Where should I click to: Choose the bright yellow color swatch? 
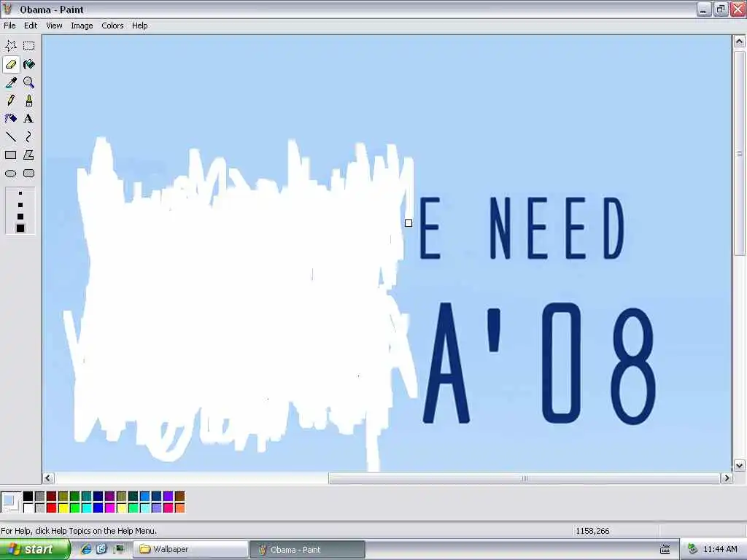pyautogui.click(x=63, y=508)
